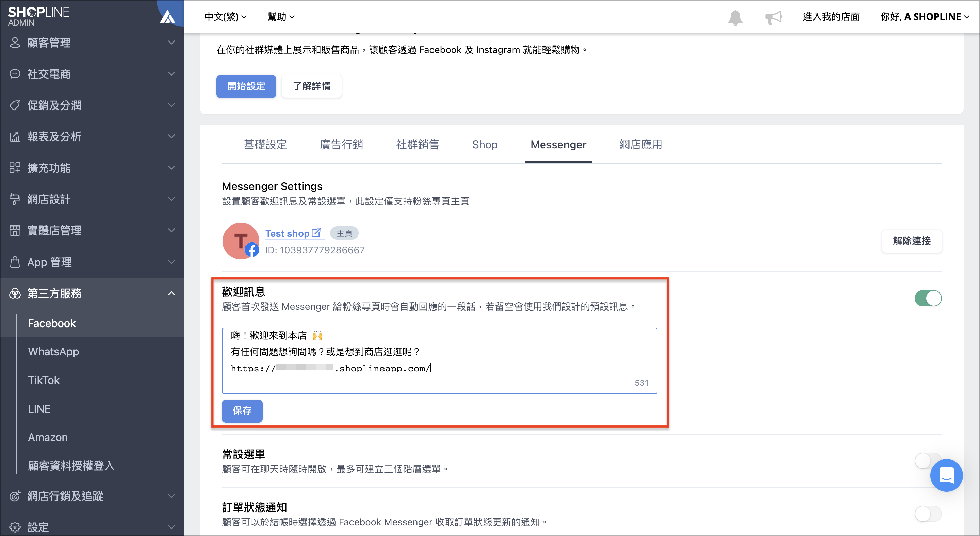The image size is (980, 536).
Task: Click the notification bell icon
Action: (735, 17)
